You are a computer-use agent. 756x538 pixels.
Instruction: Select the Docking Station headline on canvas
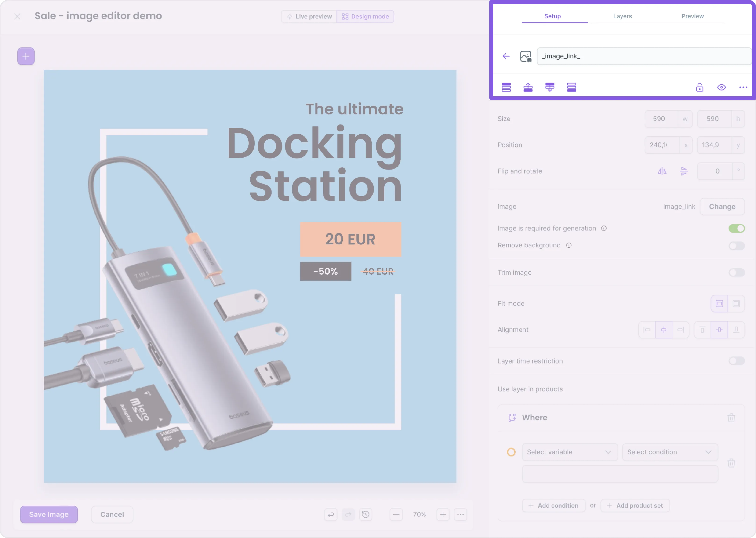[x=314, y=164]
